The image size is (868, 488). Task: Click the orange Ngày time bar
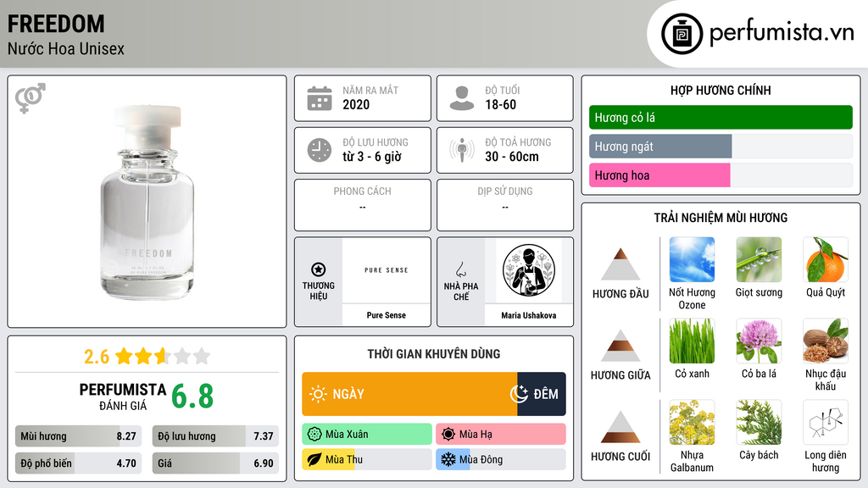coord(409,394)
